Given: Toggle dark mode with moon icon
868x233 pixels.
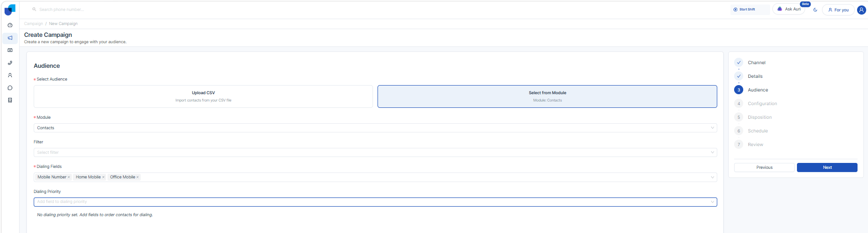Looking at the screenshot, I should (815, 10).
